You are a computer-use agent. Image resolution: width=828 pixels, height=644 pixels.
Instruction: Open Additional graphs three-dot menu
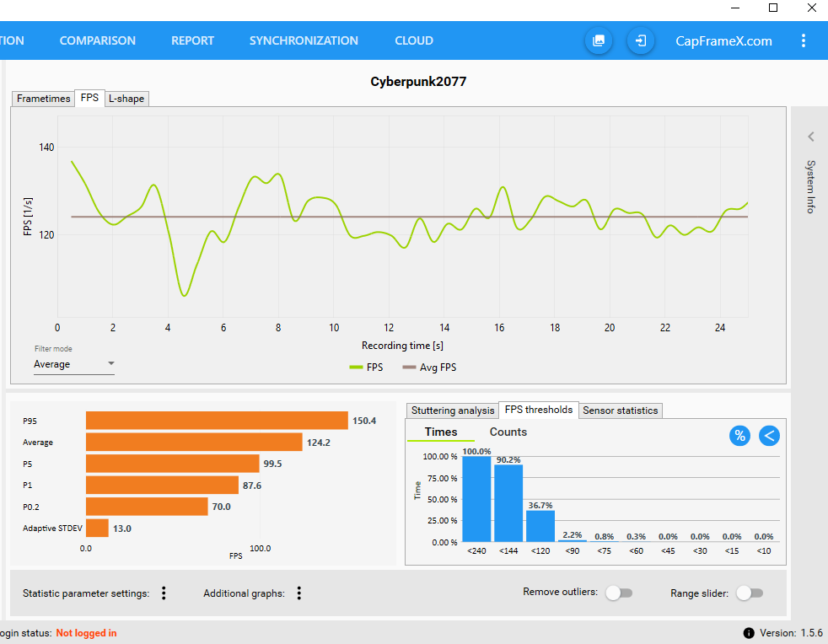pos(298,593)
